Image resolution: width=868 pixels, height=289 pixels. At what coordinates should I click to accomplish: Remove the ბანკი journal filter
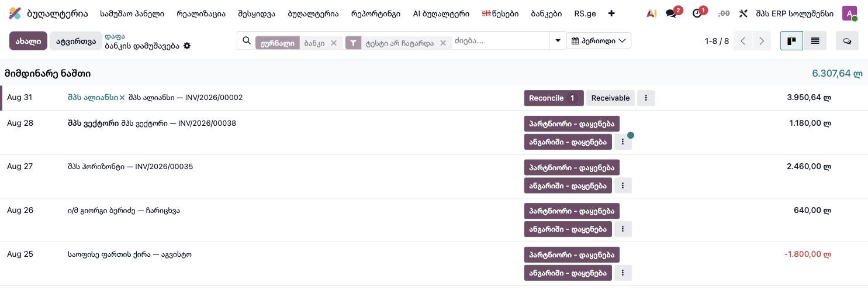(334, 43)
